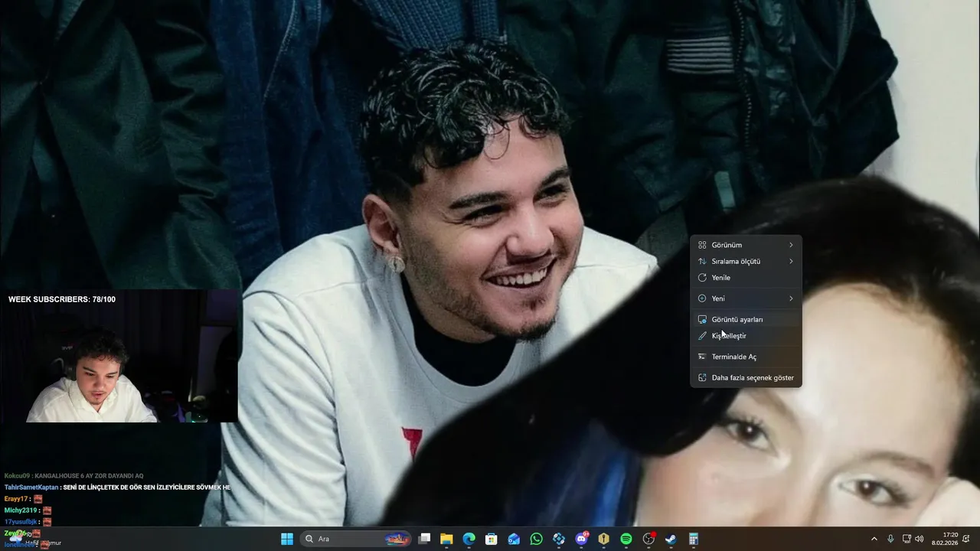Click the Daha fazla seçenek göster icon
Screen dimensions: 980x551
pyautogui.click(x=702, y=377)
